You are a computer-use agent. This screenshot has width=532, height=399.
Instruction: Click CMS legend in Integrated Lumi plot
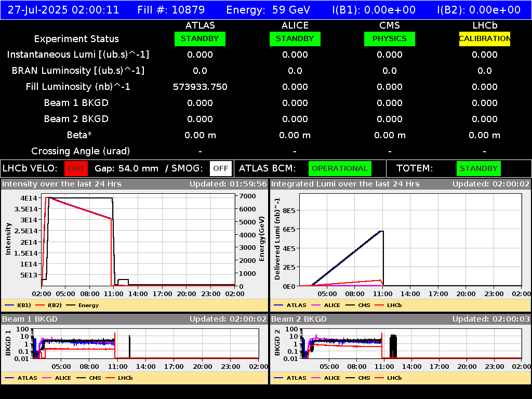coord(358,305)
